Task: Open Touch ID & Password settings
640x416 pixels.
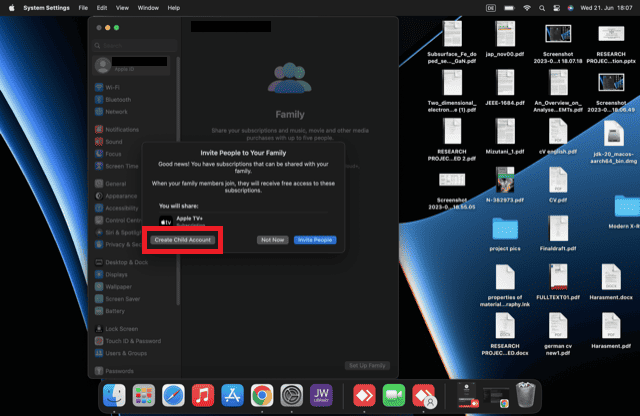Action: [x=131, y=341]
